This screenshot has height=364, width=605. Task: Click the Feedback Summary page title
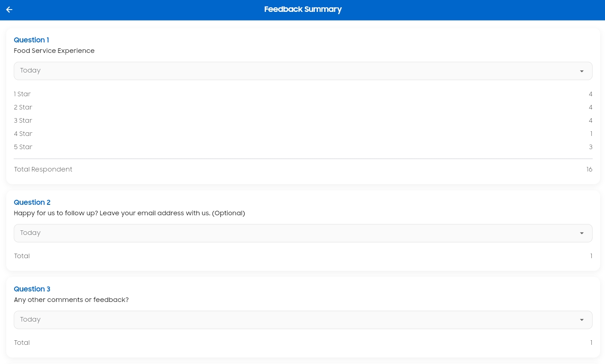click(x=302, y=10)
